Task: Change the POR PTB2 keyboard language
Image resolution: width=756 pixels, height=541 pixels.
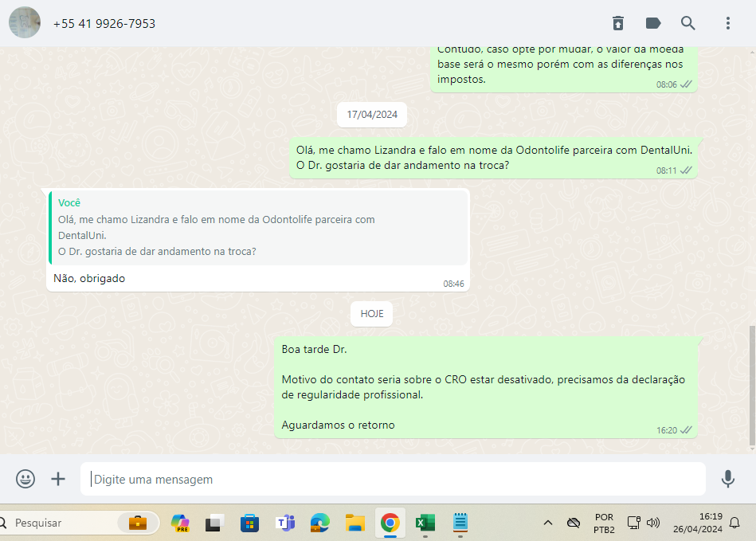Action: [604, 523]
